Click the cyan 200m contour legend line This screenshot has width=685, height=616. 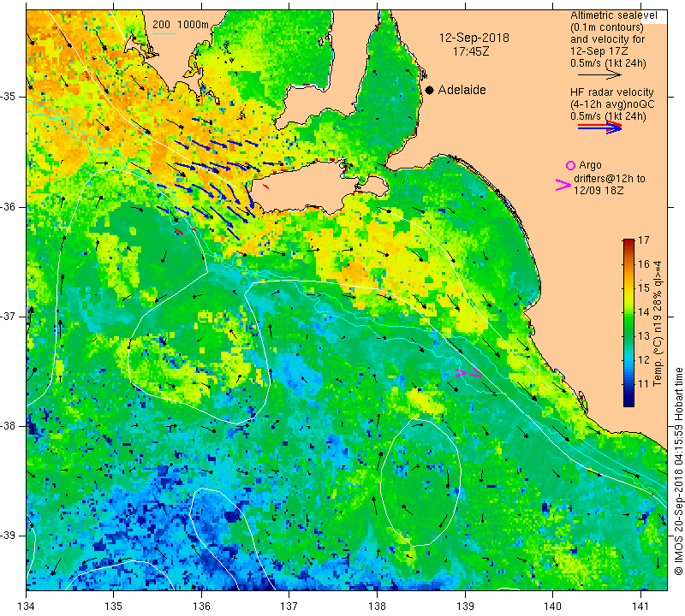(164, 33)
